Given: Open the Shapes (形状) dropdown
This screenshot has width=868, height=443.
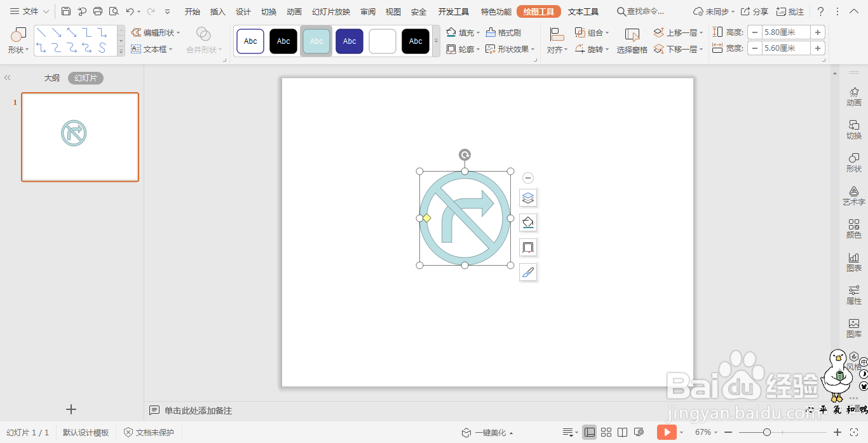Looking at the screenshot, I should (18, 41).
